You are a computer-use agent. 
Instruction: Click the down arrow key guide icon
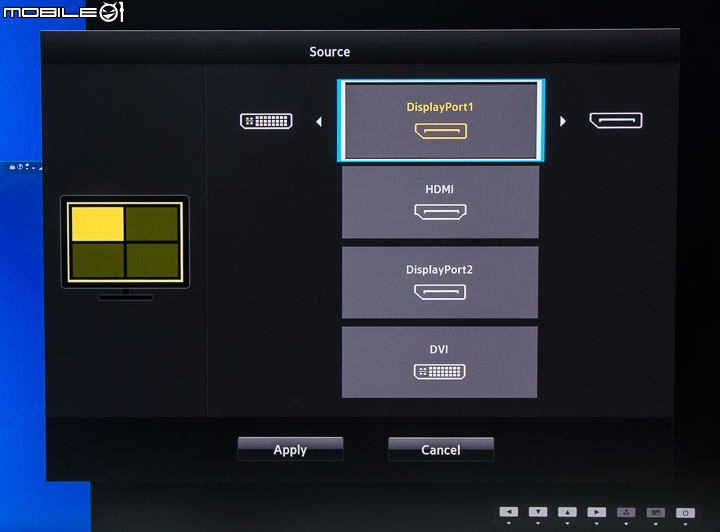(x=538, y=512)
